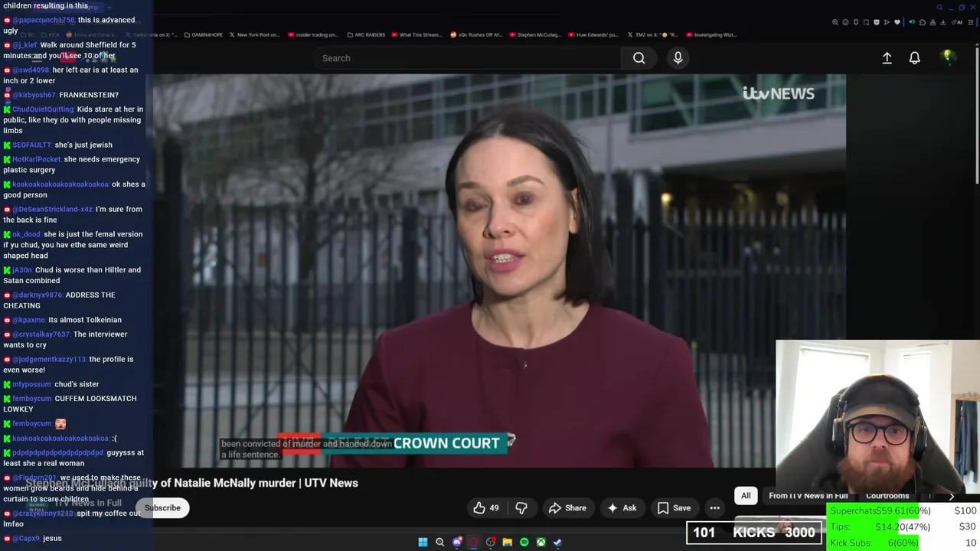Open the ARC RAIDERS bookmark folder
This screenshot has height=551, width=980.
[365, 34]
